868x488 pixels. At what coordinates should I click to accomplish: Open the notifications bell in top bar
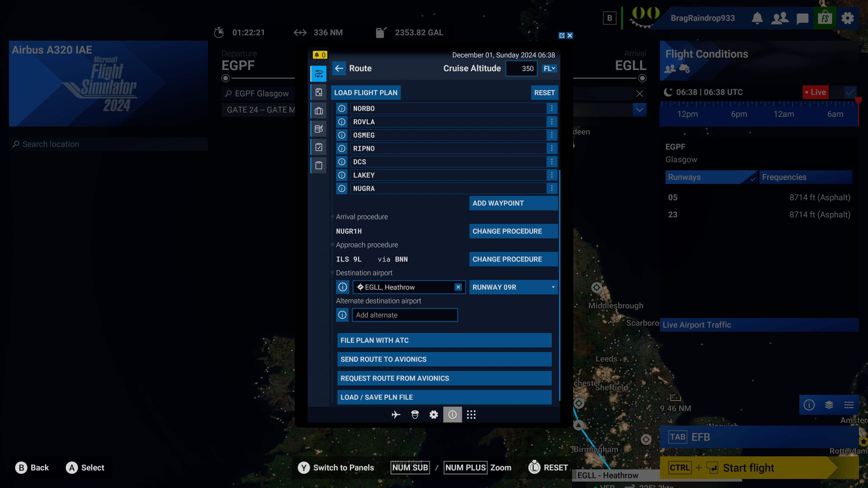(x=757, y=18)
